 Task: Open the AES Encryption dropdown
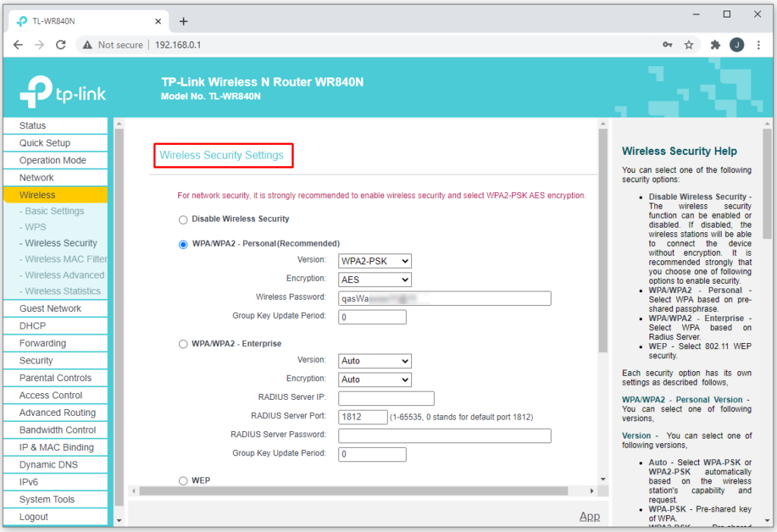(x=374, y=279)
